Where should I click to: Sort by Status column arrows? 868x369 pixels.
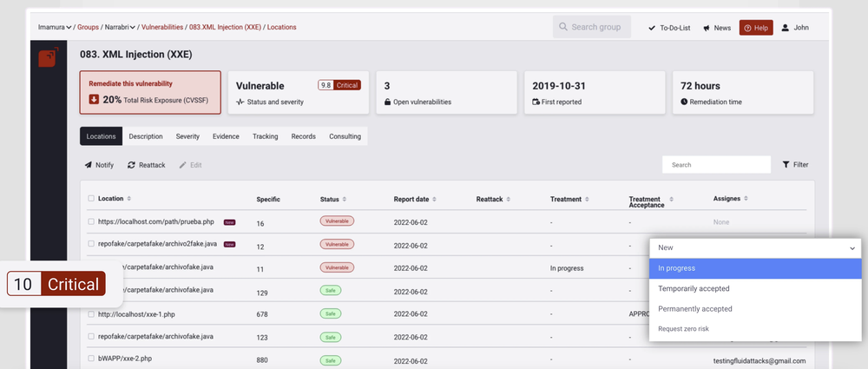pos(345,199)
